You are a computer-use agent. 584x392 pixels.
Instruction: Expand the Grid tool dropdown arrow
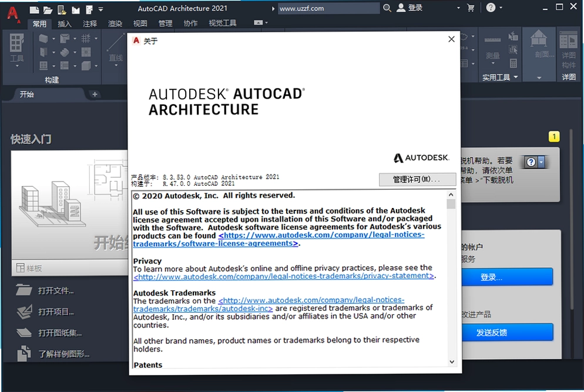pos(96,38)
